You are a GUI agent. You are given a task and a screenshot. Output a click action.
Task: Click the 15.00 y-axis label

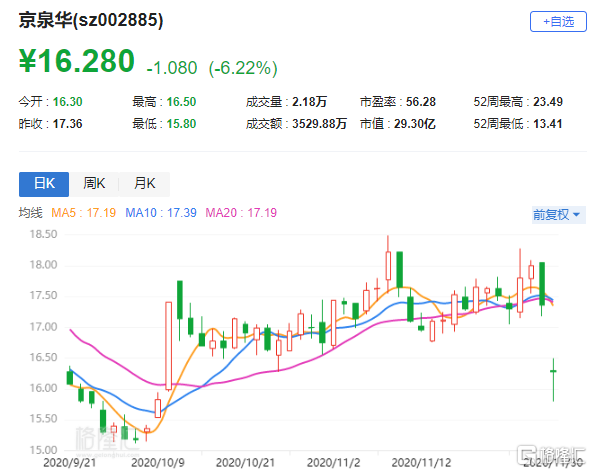tap(43, 450)
